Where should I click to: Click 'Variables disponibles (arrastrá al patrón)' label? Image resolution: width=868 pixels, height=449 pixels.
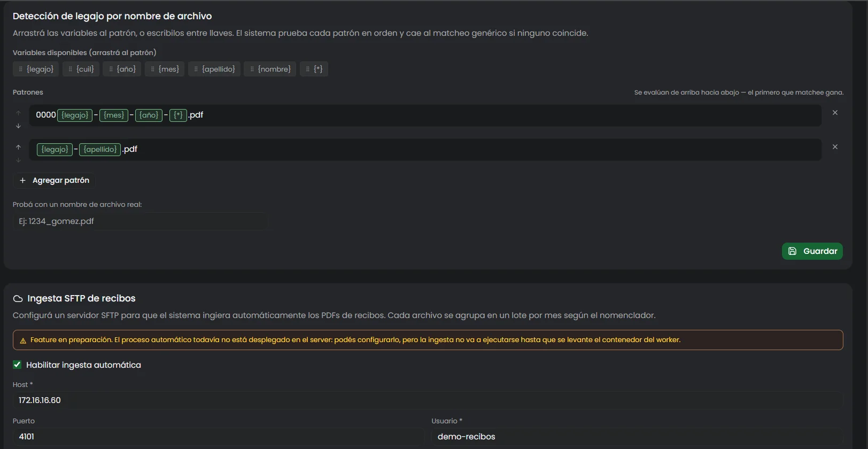(x=84, y=52)
